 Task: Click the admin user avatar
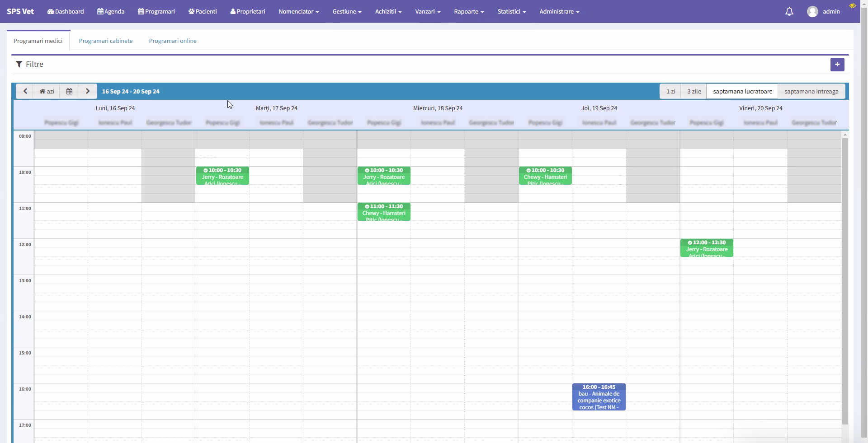[x=812, y=12]
